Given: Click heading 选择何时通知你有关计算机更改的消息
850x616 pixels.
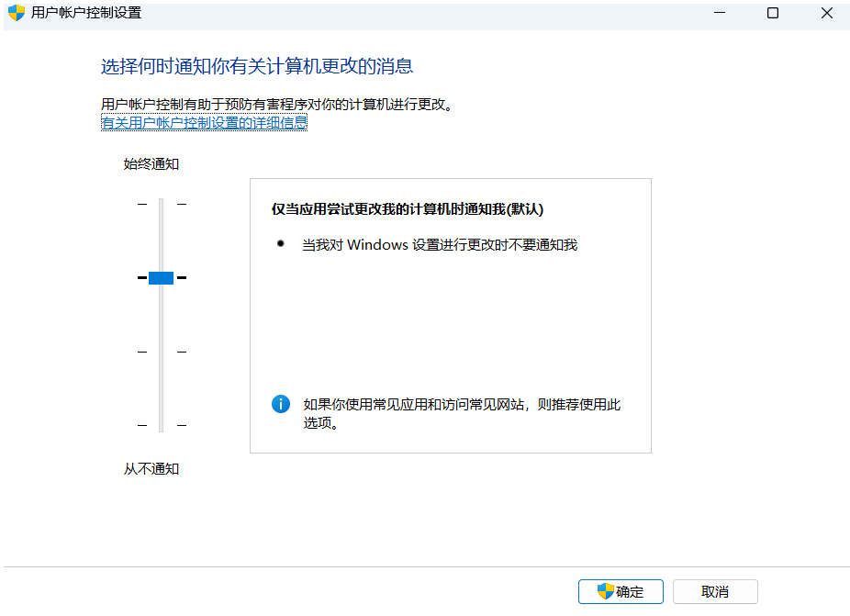Looking at the screenshot, I should [257, 66].
